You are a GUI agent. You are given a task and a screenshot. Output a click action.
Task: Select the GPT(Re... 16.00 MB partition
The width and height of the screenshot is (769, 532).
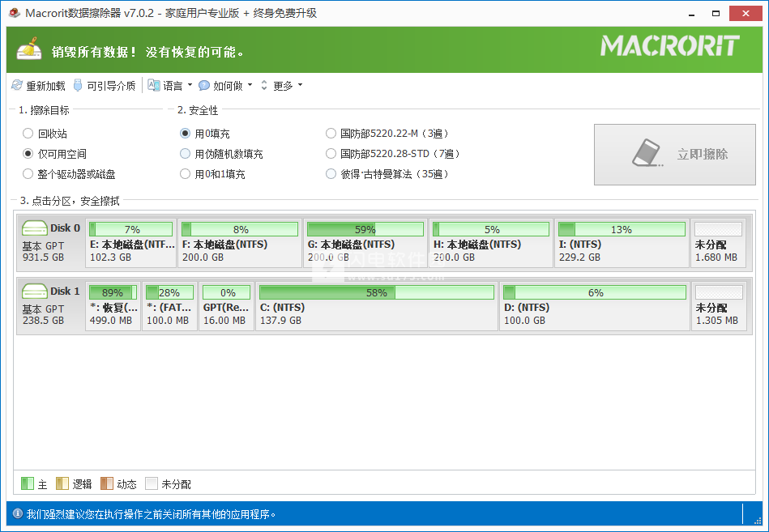coord(227,306)
